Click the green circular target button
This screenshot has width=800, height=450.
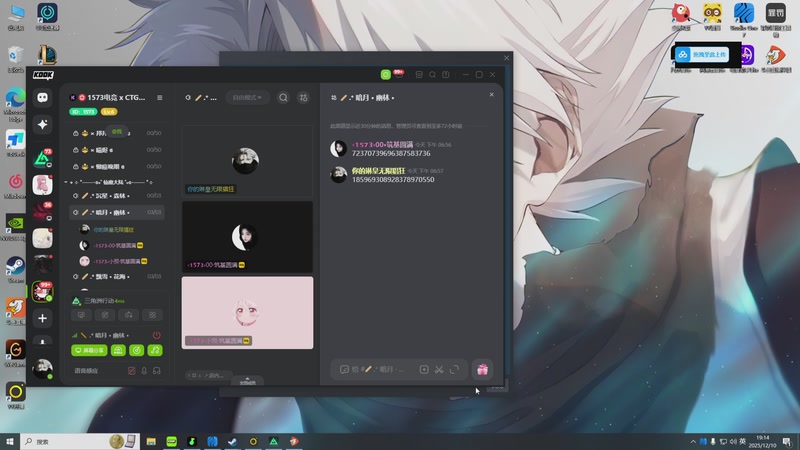[137, 351]
